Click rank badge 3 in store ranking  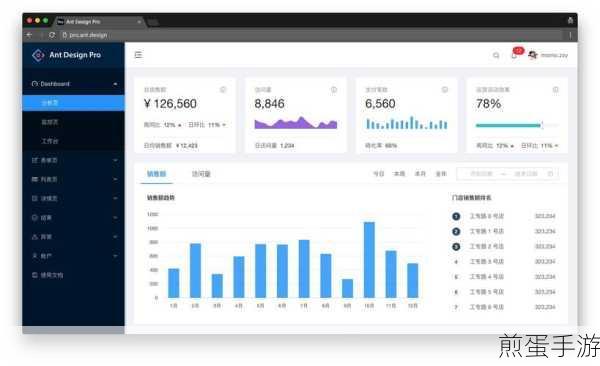click(456, 247)
